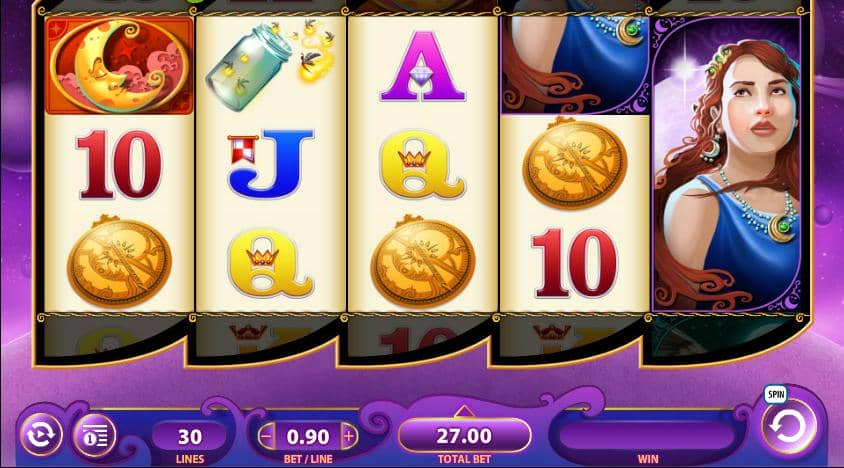Click the purple A diamond symbol

coord(423,67)
